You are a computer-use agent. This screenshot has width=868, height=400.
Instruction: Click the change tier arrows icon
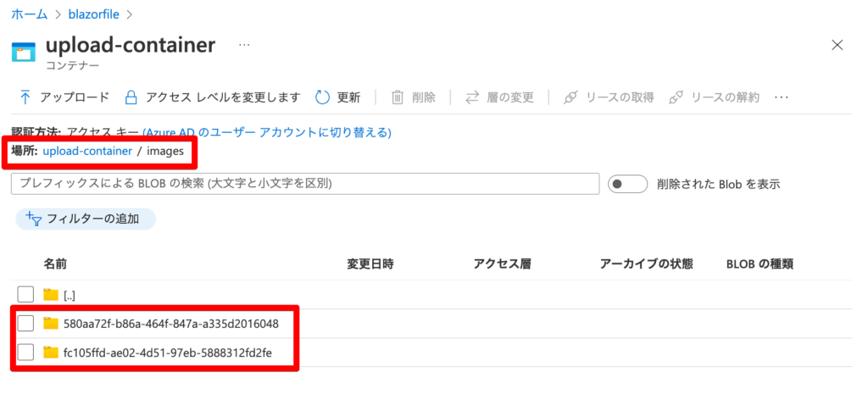pyautogui.click(x=471, y=97)
